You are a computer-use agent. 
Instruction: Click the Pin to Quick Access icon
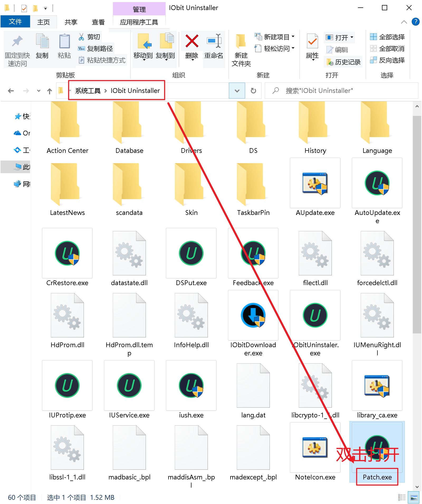[17, 41]
